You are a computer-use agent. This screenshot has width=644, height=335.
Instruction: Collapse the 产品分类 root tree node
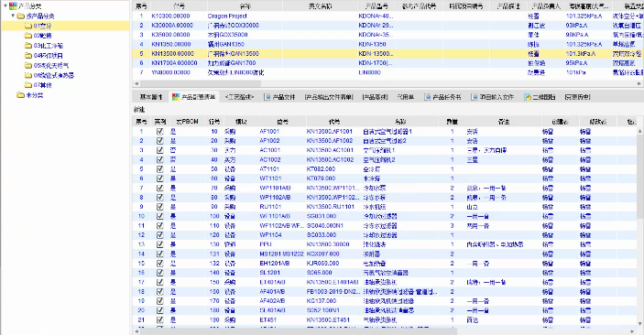tap(5, 5)
